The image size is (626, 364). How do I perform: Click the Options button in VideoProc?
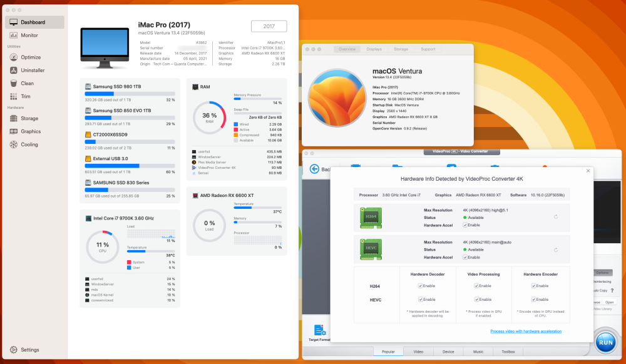click(602, 273)
